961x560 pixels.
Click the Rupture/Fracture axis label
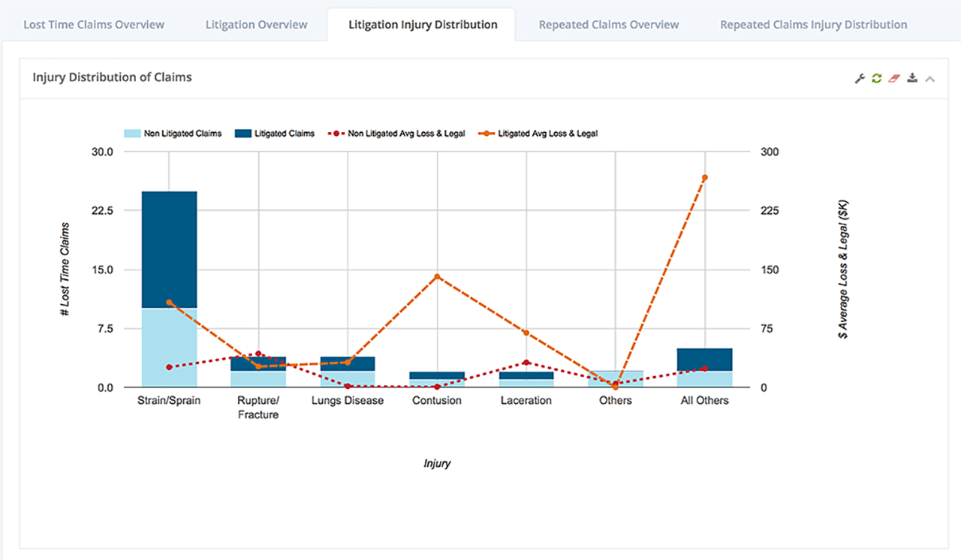(x=258, y=407)
